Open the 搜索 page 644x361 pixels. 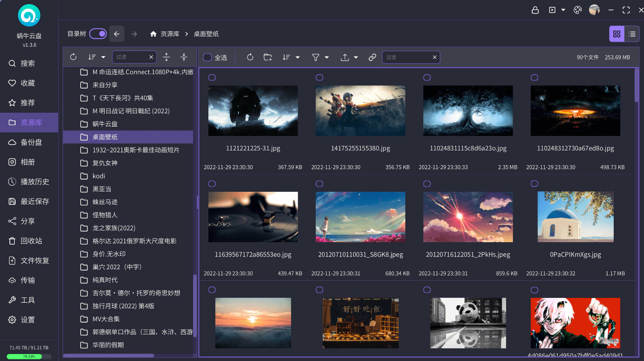(29, 64)
